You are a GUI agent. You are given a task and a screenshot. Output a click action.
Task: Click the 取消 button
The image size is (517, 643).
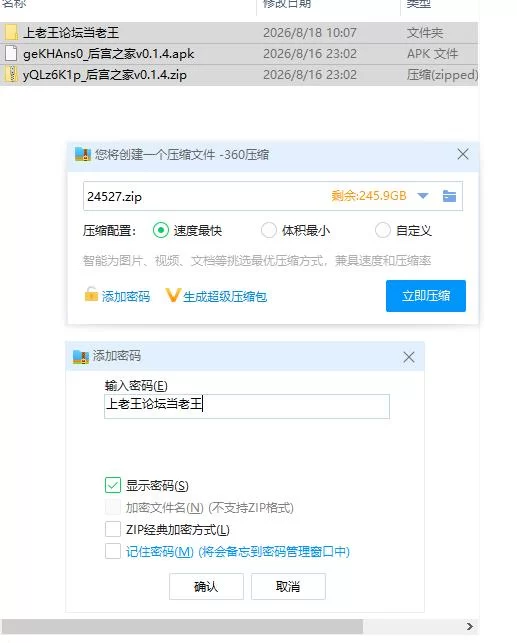288,586
